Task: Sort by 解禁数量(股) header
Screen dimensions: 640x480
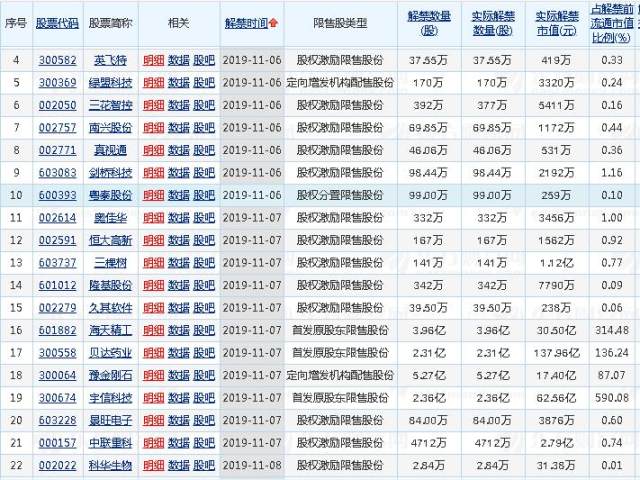Action: [429, 23]
